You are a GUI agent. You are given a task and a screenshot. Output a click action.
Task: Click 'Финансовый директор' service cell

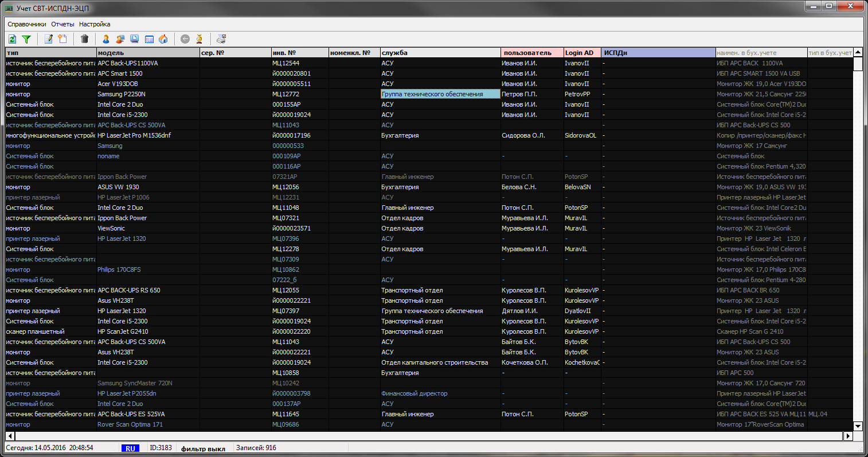(x=440, y=393)
